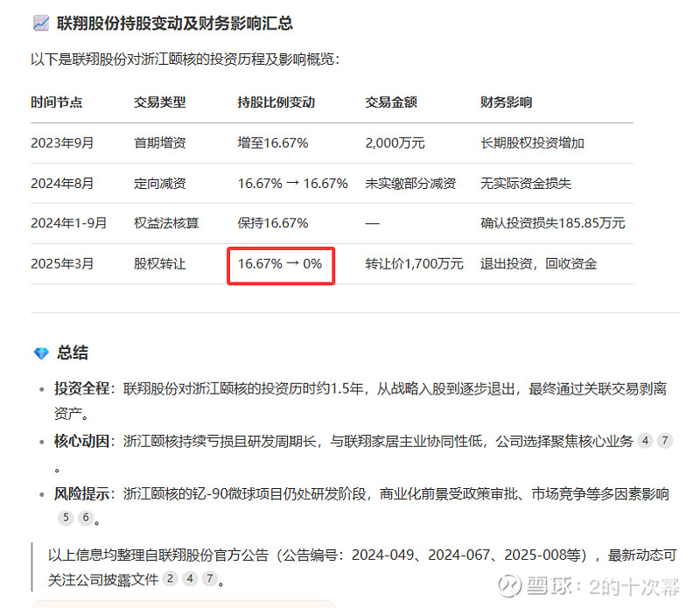This screenshot has height=608, width=700.
Task: Open citation 4 after 关注公司披露文件
Action: 190,579
